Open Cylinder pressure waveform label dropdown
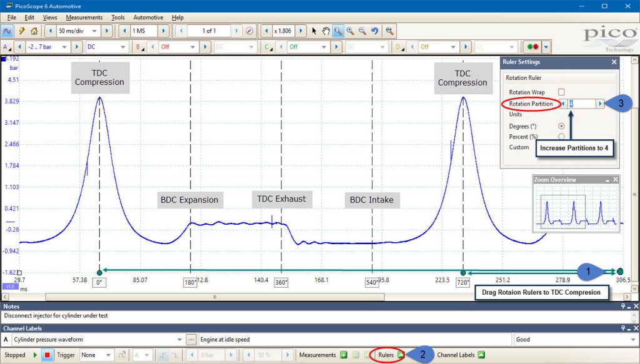640x364 pixels. click(x=179, y=340)
